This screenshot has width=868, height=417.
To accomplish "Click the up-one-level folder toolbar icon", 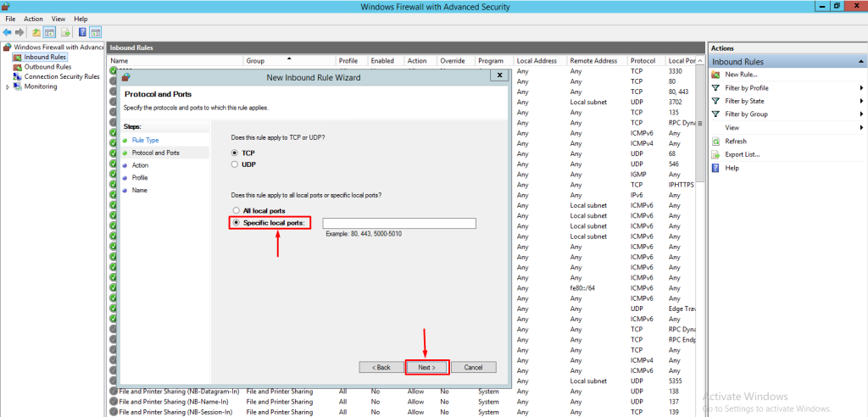I will click(x=36, y=32).
